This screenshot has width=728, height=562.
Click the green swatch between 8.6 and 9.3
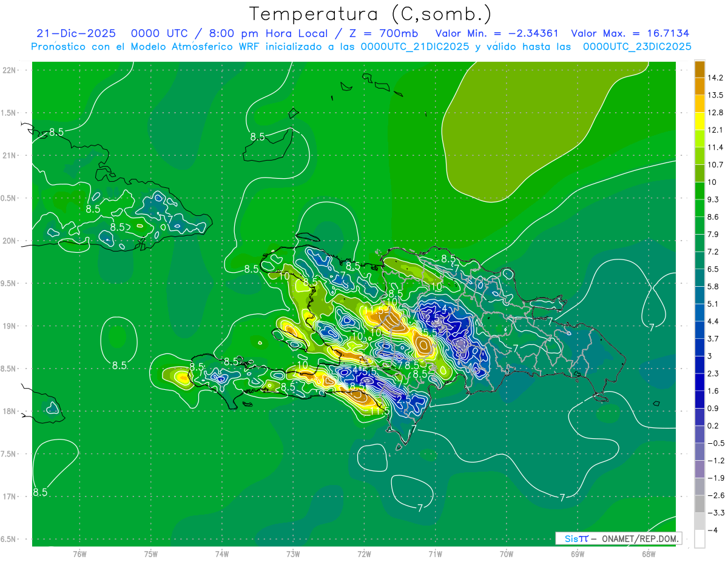coord(699,209)
